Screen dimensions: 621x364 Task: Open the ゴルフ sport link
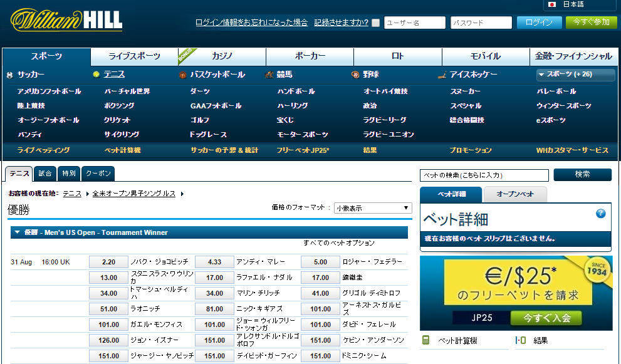tap(200, 120)
